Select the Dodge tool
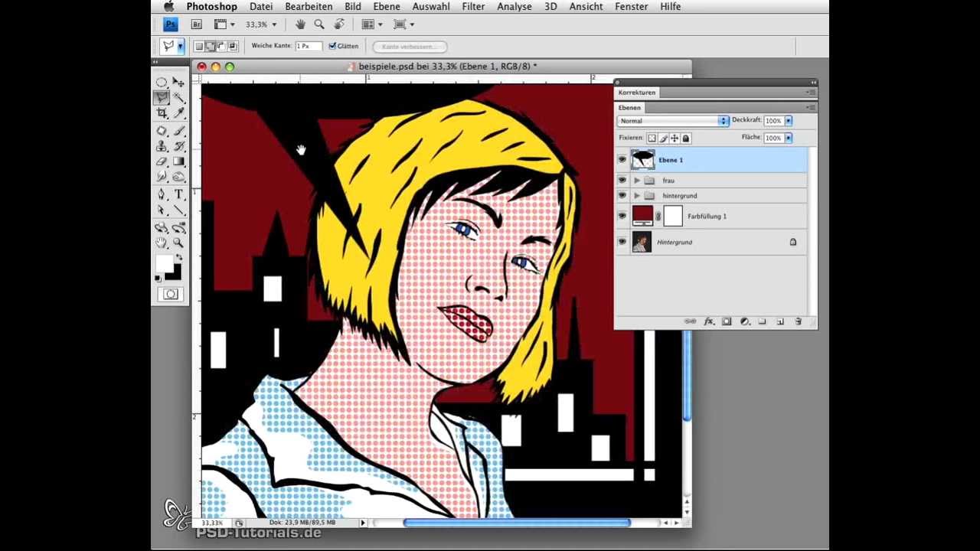This screenshot has width=980, height=551. click(178, 177)
